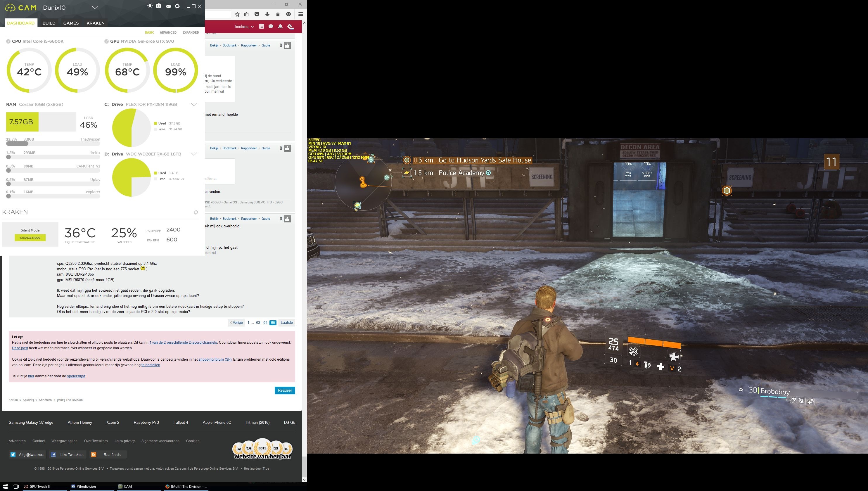The height and width of the screenshot is (491, 868).
Task: Open Firefox downloads arrow icon
Action: [x=267, y=14]
